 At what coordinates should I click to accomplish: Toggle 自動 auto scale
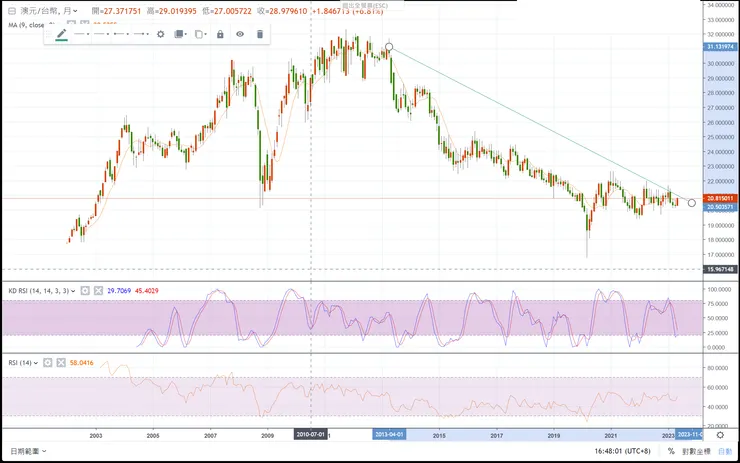coord(725,451)
